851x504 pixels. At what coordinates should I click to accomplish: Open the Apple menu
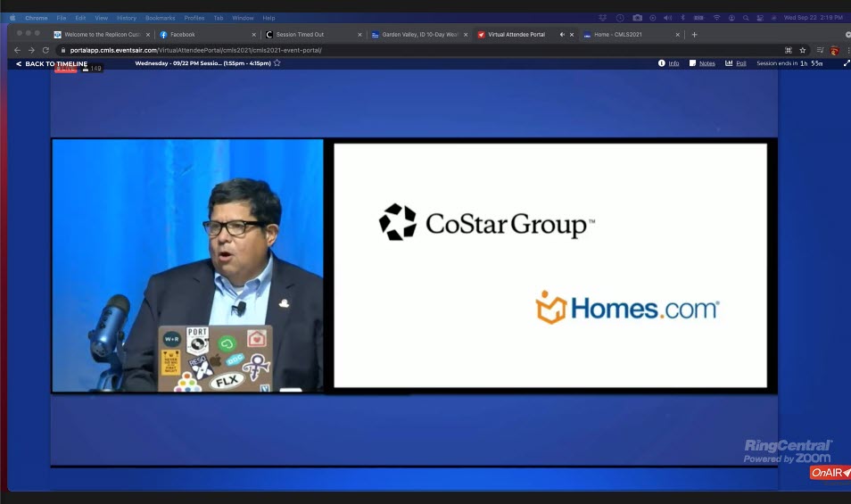12,18
